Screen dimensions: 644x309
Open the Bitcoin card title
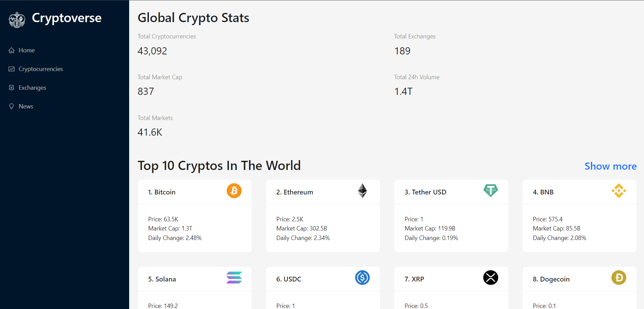tap(162, 192)
